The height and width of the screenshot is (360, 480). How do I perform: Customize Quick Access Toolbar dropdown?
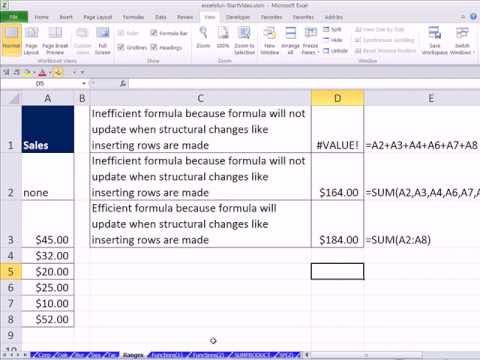point(82,72)
